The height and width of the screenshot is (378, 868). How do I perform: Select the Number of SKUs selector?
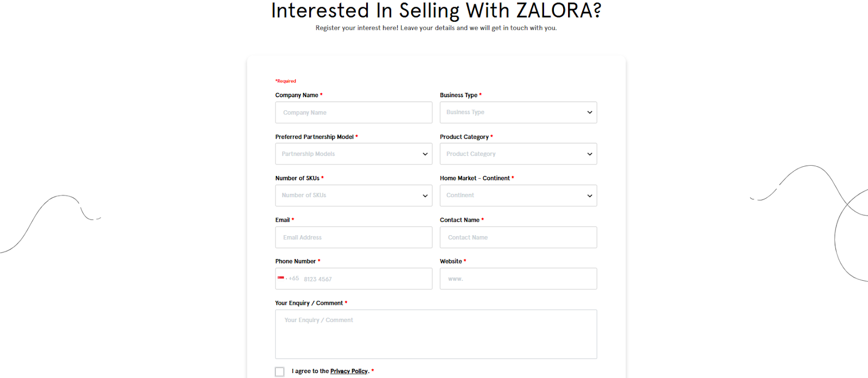353,196
